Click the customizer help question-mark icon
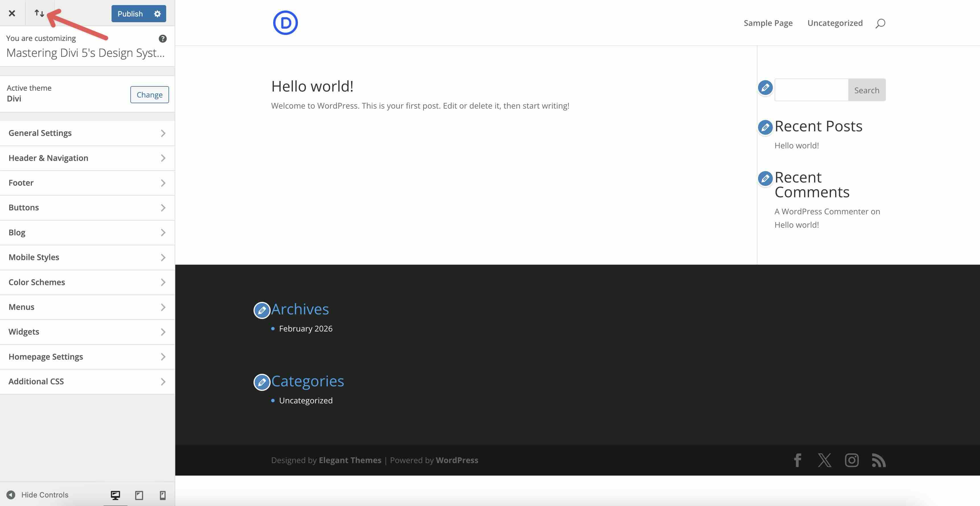 click(x=163, y=38)
